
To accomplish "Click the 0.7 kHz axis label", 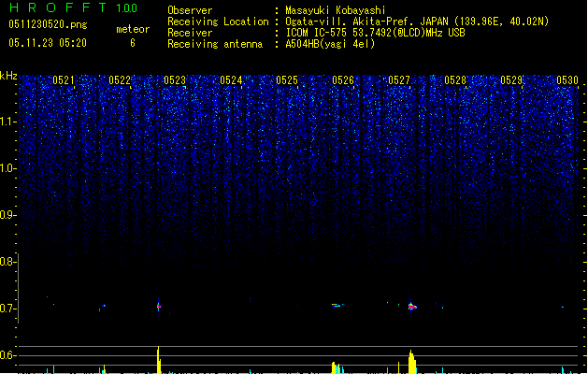I will click(7, 309).
